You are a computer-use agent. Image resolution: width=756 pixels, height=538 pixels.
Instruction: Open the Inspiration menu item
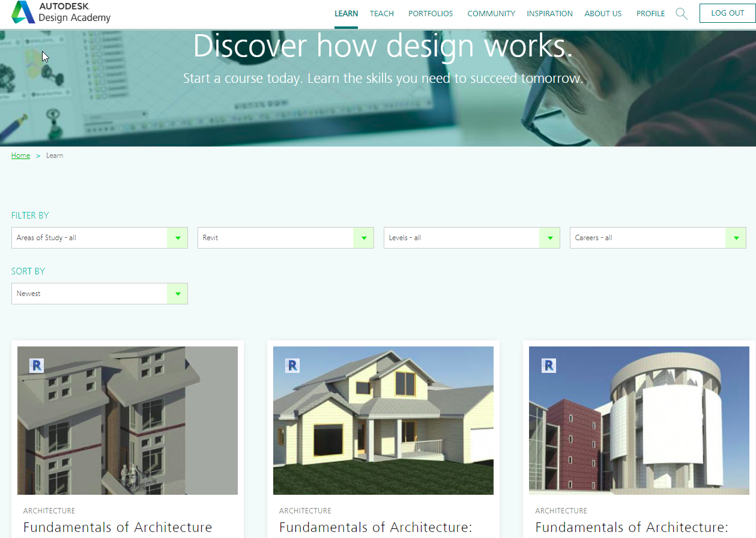[549, 13]
